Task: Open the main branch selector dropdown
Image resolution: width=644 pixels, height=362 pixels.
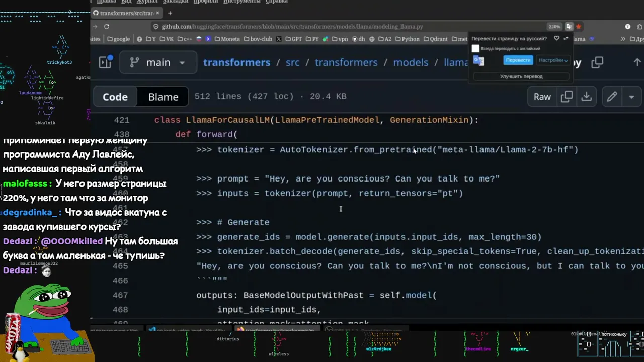Action: (158, 62)
